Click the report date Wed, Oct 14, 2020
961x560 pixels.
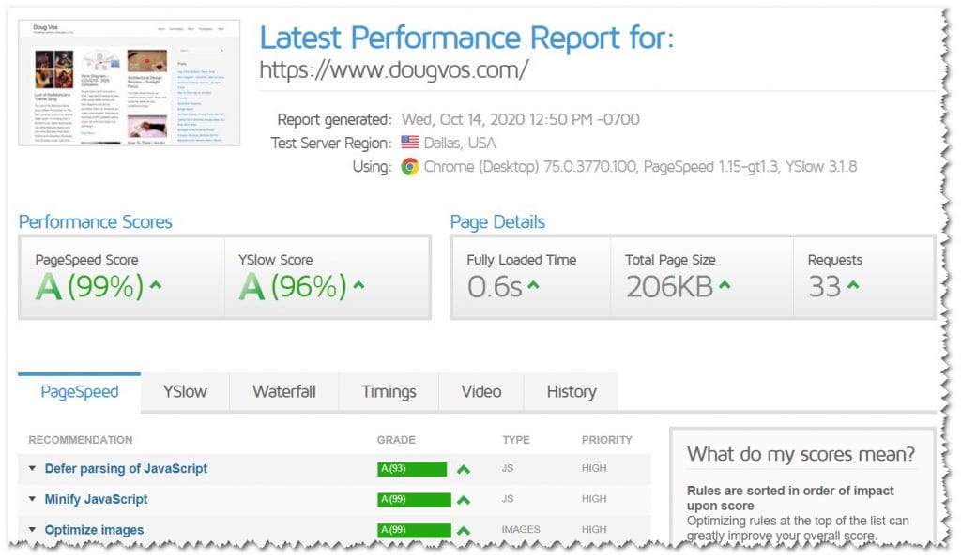[x=520, y=119]
